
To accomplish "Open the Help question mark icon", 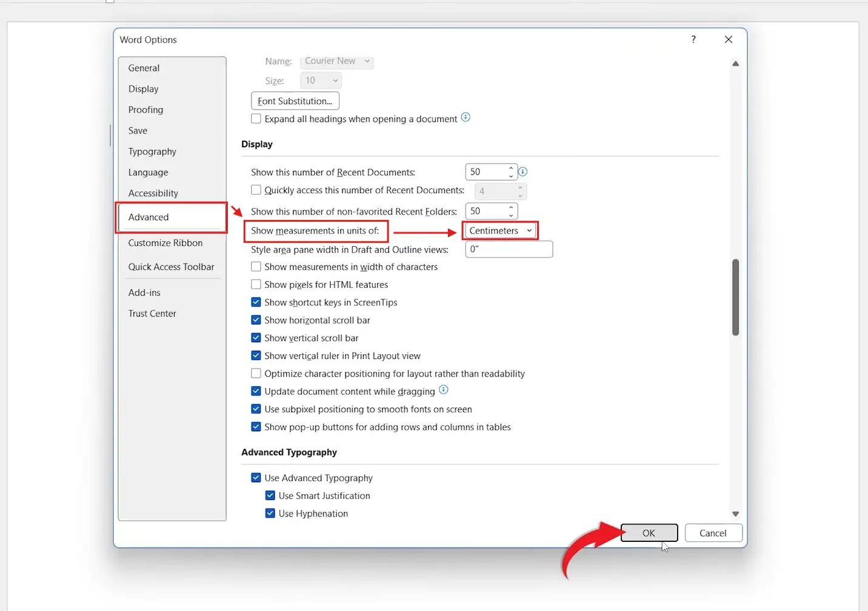I will click(x=693, y=39).
